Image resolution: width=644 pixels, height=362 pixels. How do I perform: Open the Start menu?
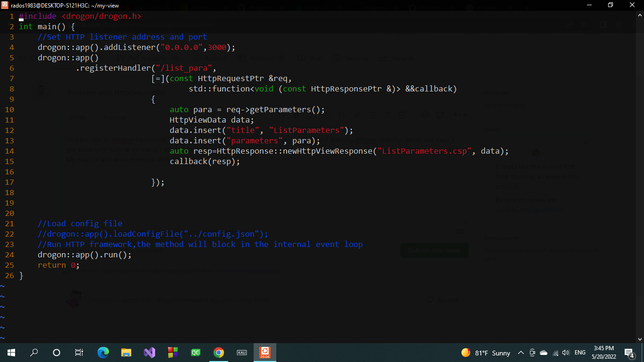[11, 353]
